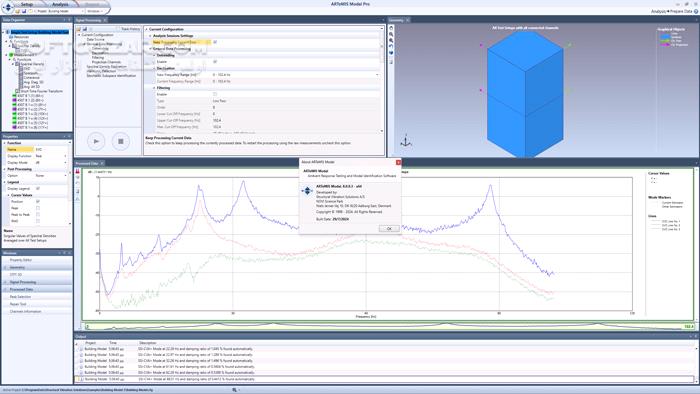Image resolution: width=700 pixels, height=394 pixels.
Task: Switch to the Setup ribbon tab
Action: tap(27, 4)
